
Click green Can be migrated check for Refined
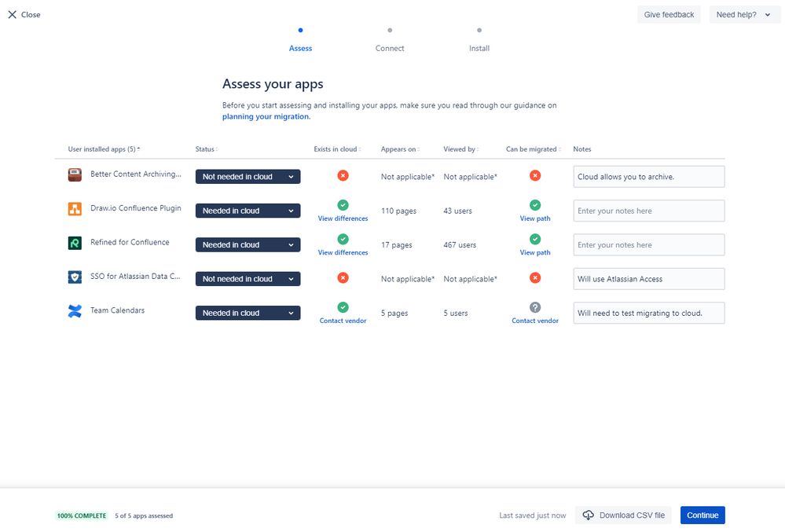tap(535, 239)
